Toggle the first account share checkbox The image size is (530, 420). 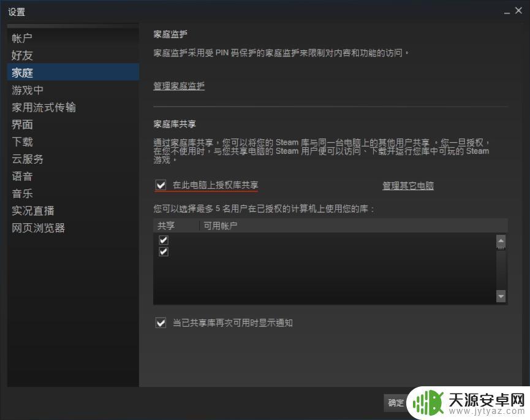coord(164,240)
